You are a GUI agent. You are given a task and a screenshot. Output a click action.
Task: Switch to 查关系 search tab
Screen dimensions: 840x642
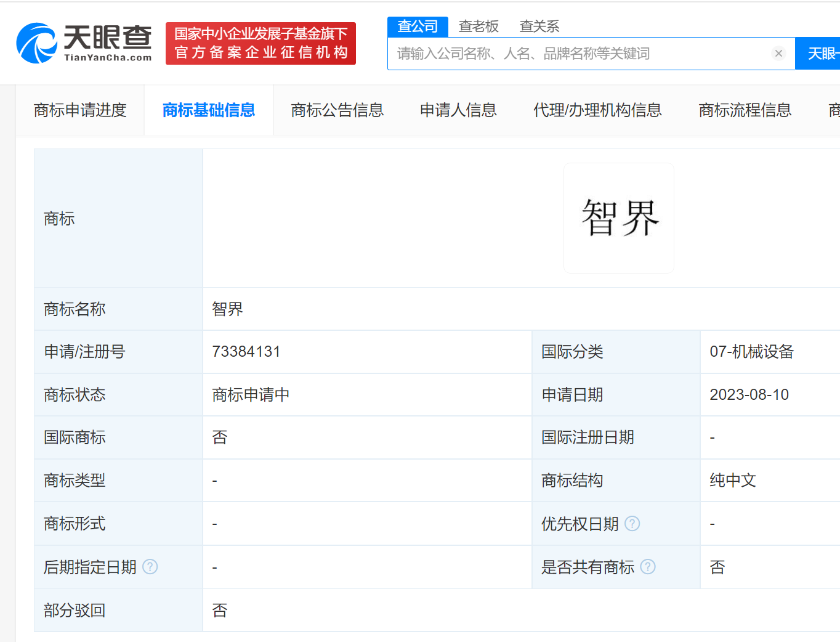[539, 26]
